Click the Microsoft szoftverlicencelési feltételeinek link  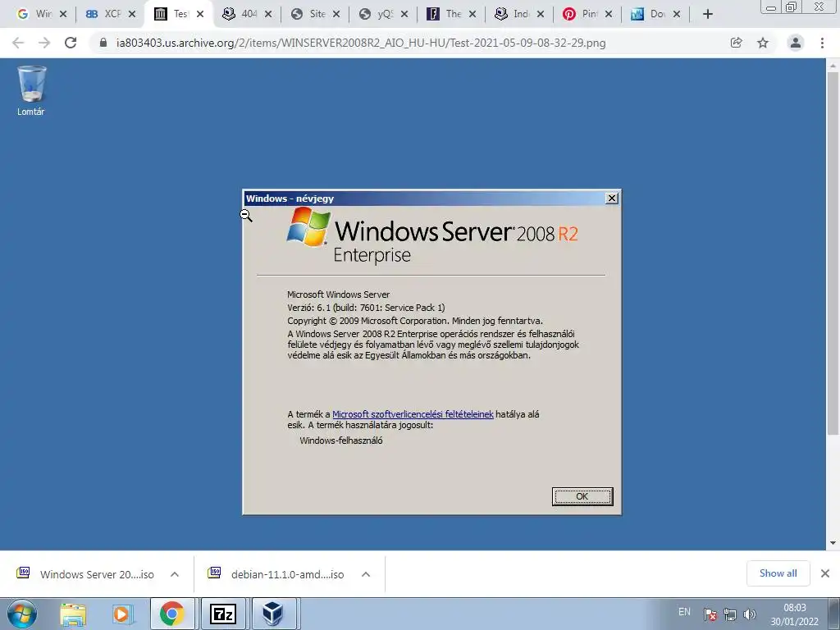click(413, 414)
